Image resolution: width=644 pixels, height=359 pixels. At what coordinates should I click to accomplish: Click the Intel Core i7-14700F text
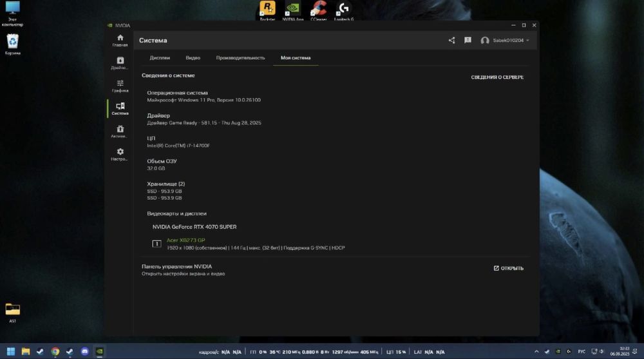[x=178, y=146]
